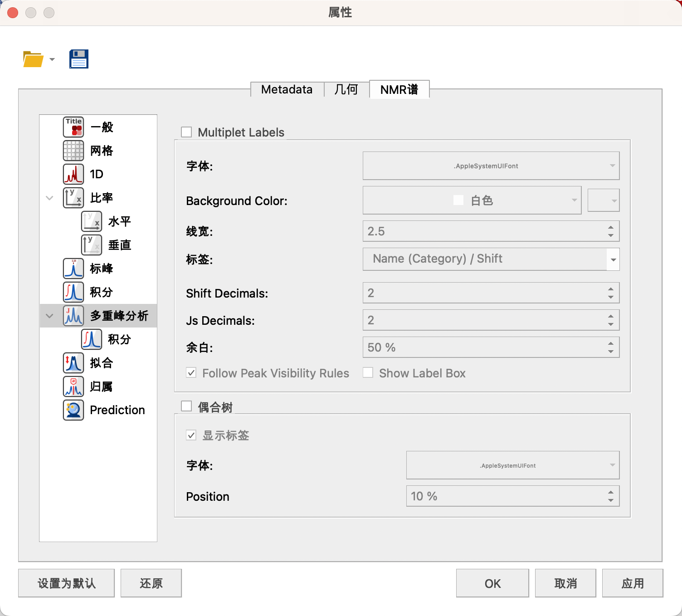The image size is (682, 616).
Task: Decrease the Shift Decimals stepper value
Action: [611, 297]
